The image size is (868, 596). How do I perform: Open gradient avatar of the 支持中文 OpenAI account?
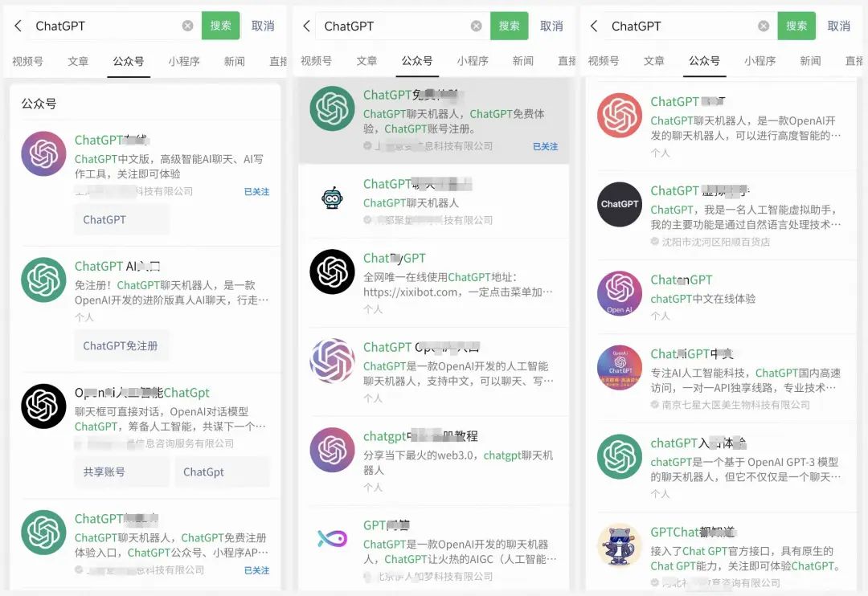pyautogui.click(x=332, y=361)
